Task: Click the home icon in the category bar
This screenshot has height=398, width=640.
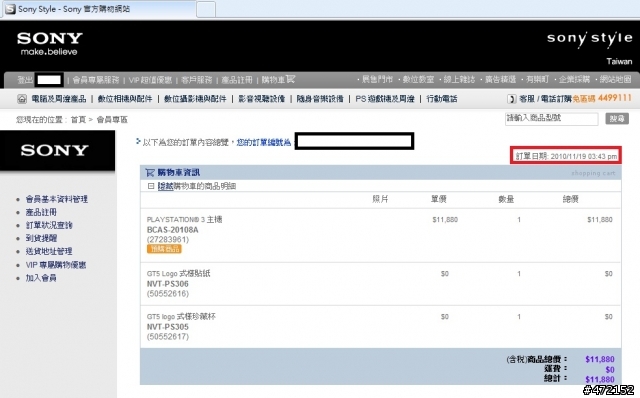Action: pyautogui.click(x=22, y=99)
